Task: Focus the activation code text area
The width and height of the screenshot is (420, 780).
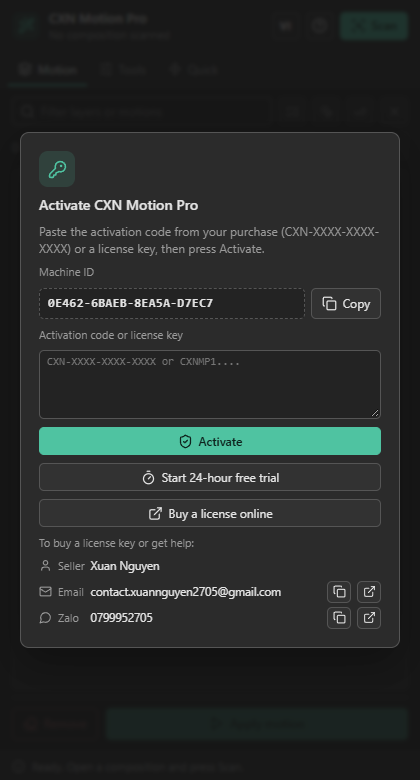Action: pos(210,385)
